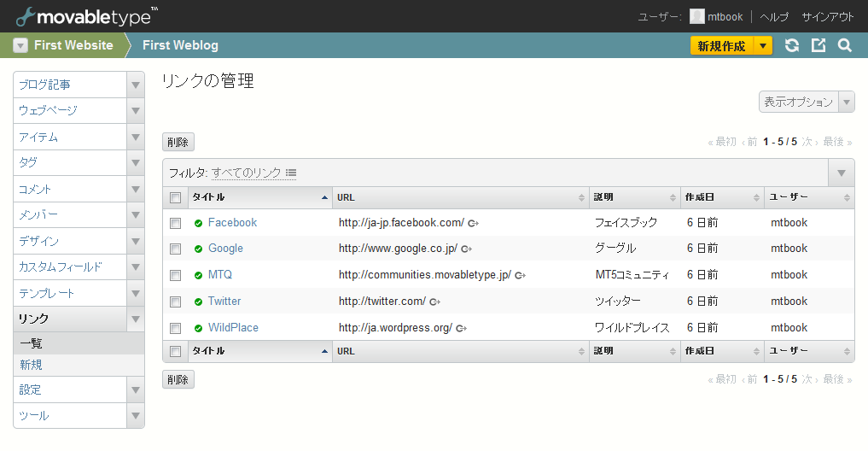Click the refresh/rebuild site icon
Viewport: 868px width, 451px height.
tap(791, 45)
